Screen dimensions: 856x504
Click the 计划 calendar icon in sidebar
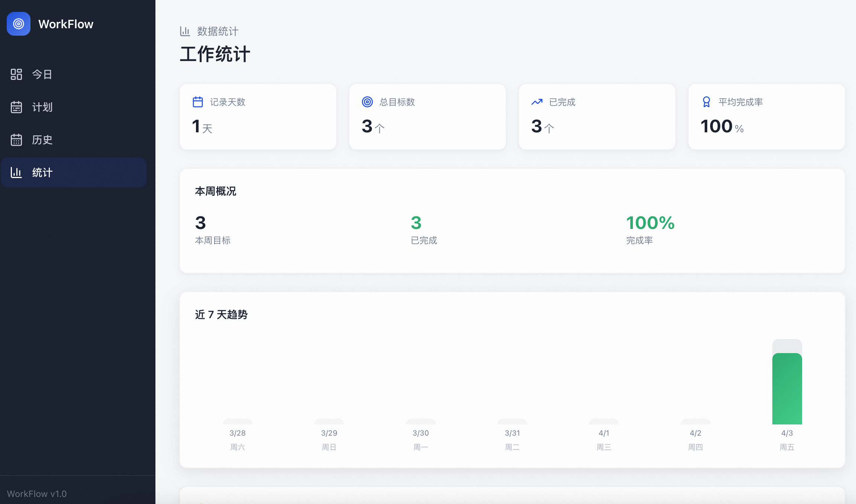(x=16, y=107)
